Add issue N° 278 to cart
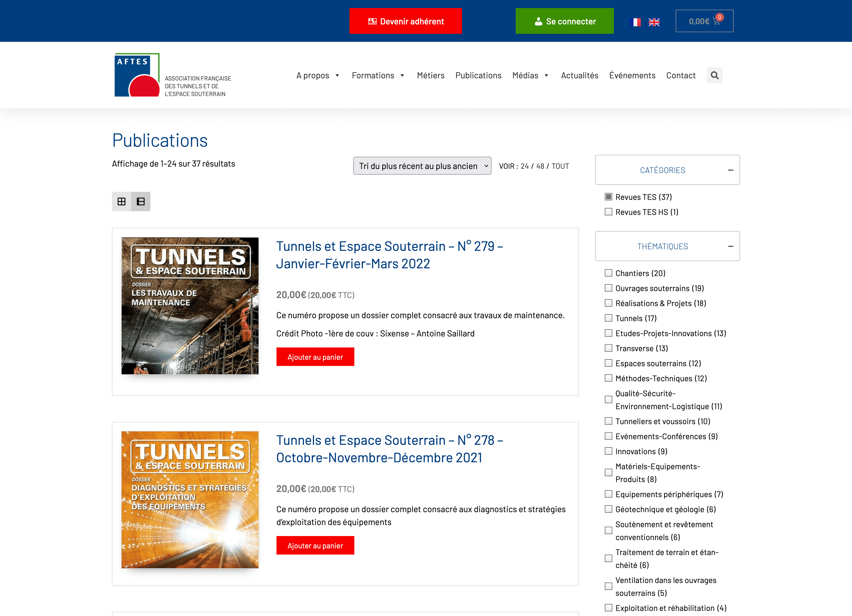Screen dimensions: 852x616 pos(315,545)
